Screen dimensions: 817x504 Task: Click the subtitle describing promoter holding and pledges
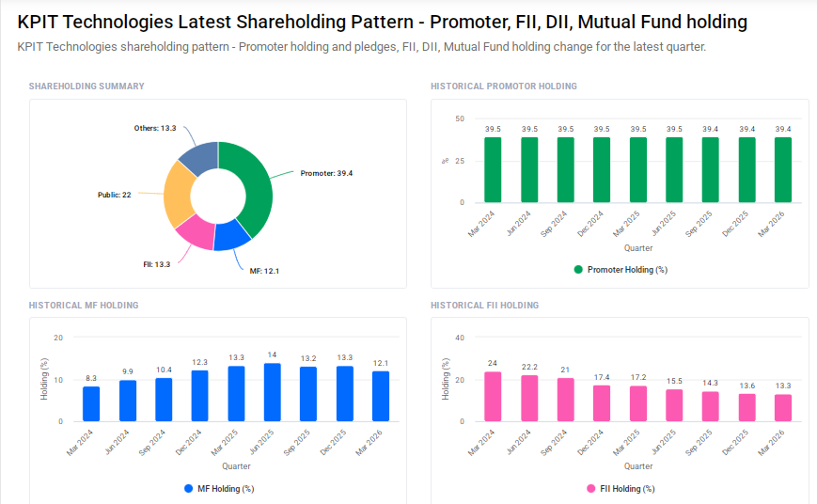pyautogui.click(x=362, y=47)
